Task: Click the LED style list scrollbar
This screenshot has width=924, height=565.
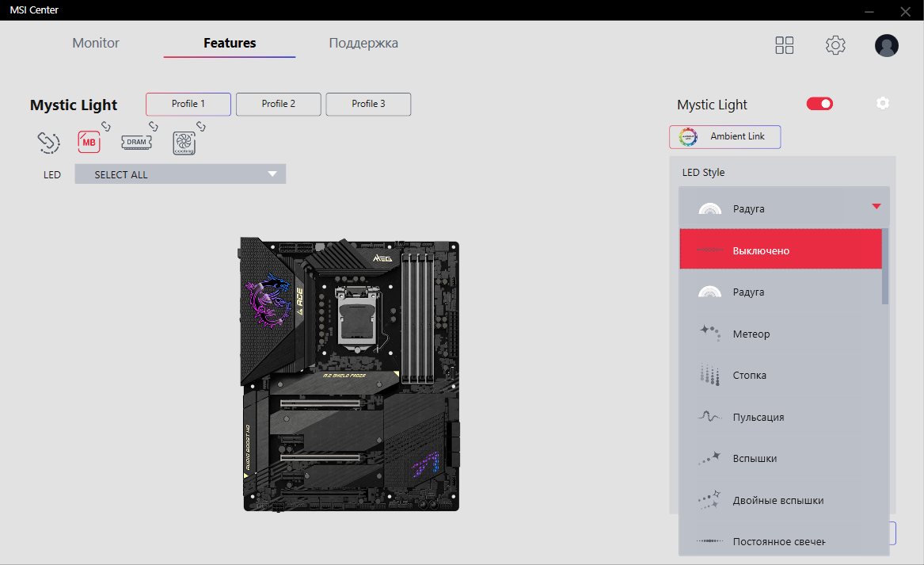Action: click(x=885, y=266)
